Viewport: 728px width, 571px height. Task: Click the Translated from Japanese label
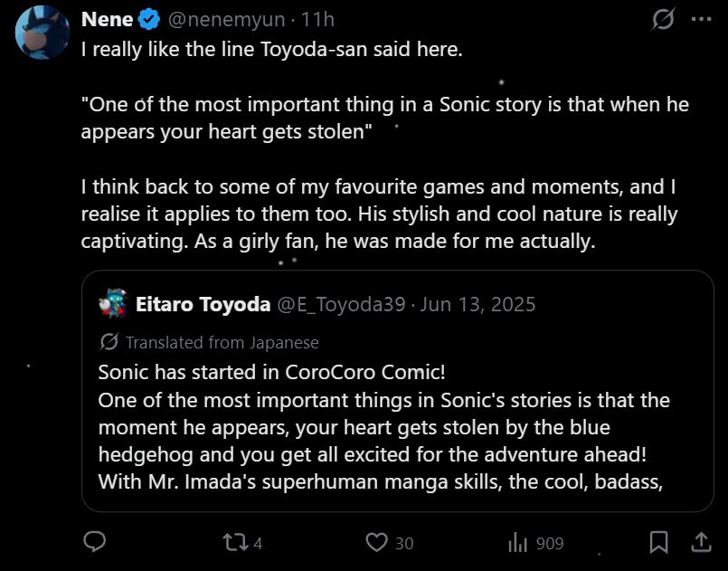(222, 342)
